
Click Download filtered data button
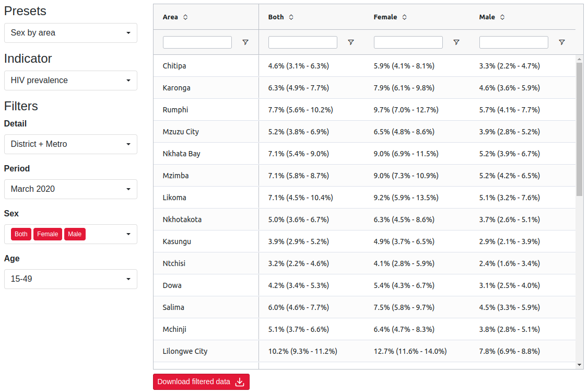click(201, 382)
